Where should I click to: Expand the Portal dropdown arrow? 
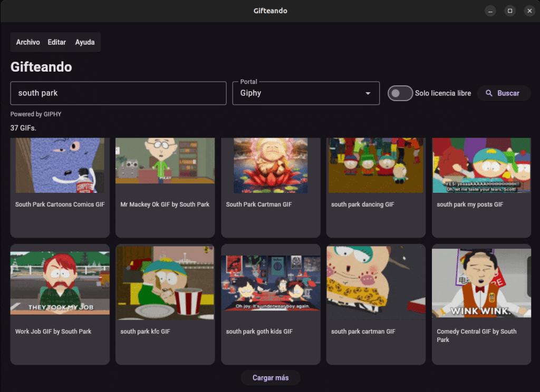[368, 93]
